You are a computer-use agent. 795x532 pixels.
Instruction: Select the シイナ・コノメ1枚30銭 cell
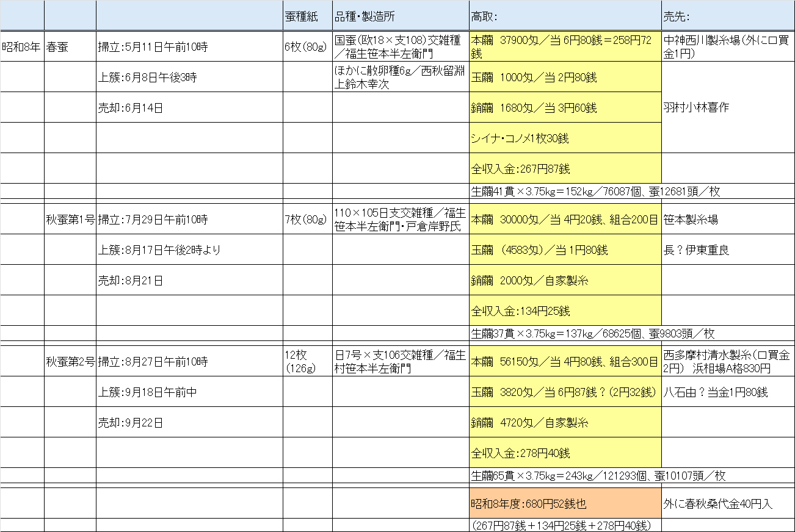coord(565,138)
